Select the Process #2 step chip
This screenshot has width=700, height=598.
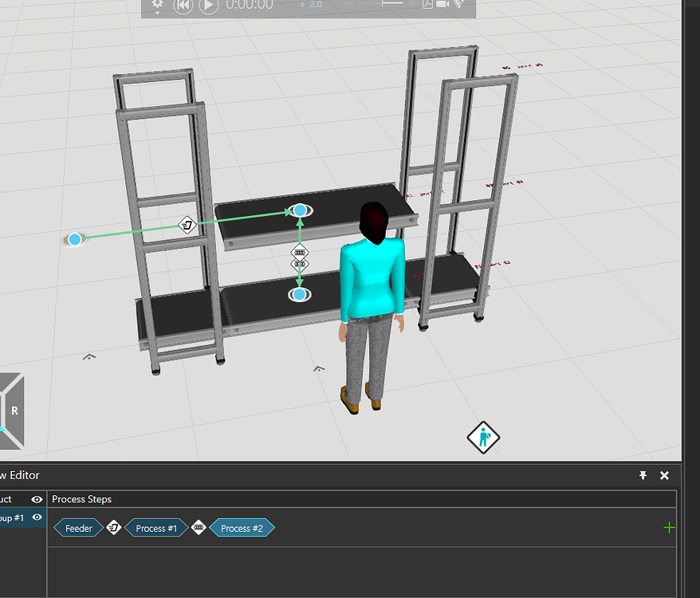pos(242,527)
